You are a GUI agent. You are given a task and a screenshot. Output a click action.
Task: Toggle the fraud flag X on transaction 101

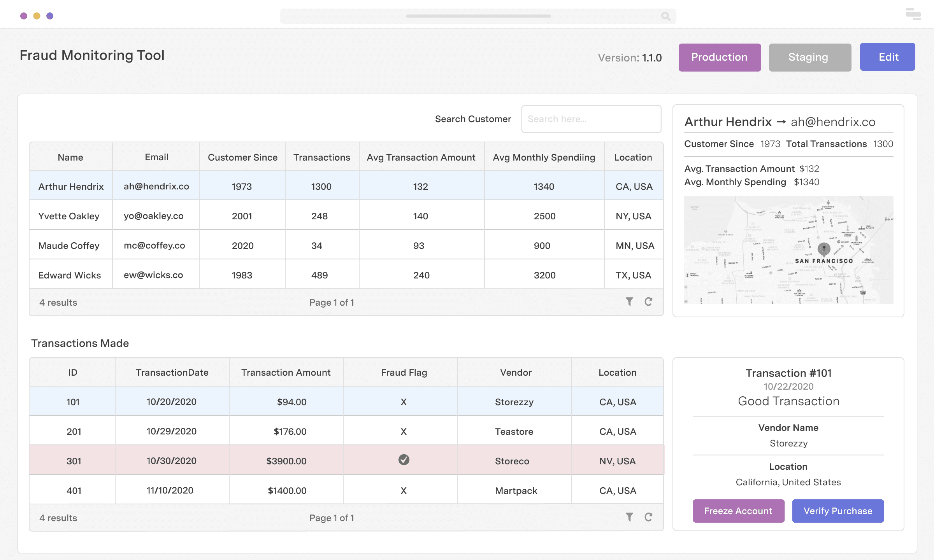(x=404, y=402)
